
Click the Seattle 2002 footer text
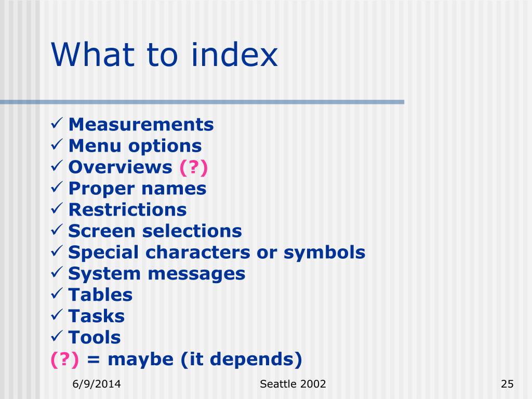[293, 384]
